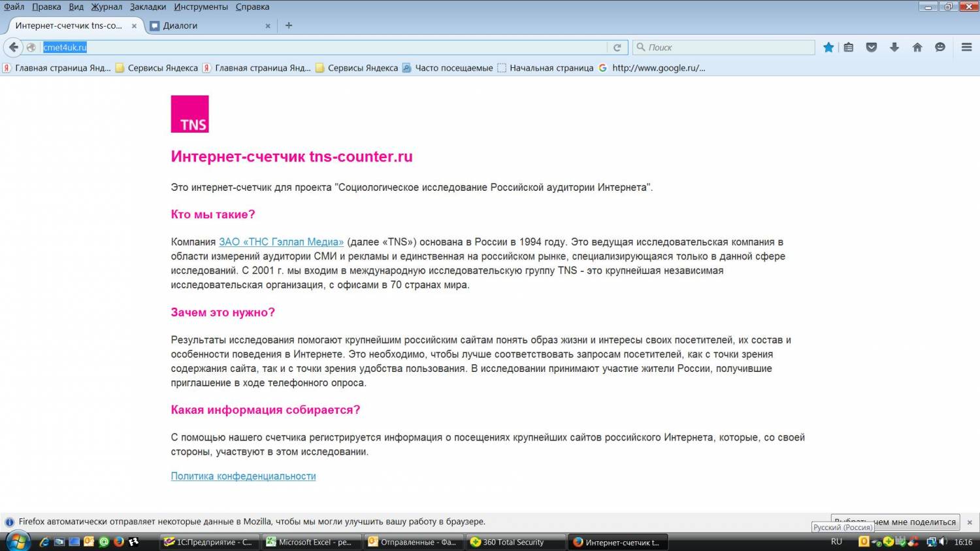Image resolution: width=980 pixels, height=551 pixels.
Task: Go back with the browser Back arrow
Action: [x=13, y=47]
